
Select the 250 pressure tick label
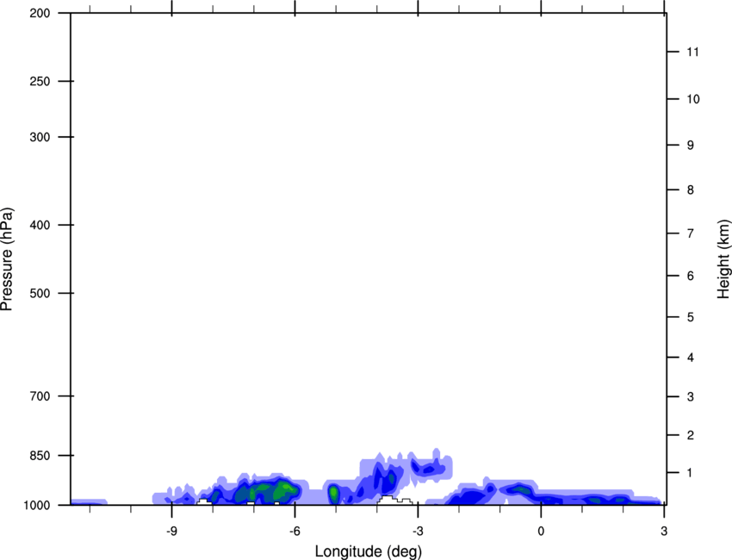[x=40, y=81]
